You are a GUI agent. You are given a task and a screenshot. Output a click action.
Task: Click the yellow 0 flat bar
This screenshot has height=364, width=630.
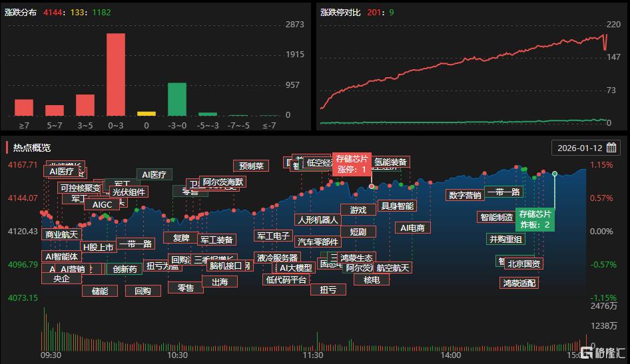(147, 114)
